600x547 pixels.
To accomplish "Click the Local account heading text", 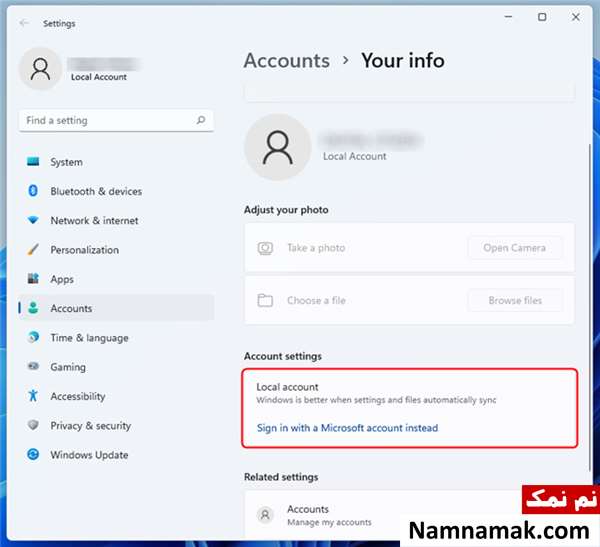I will click(287, 387).
